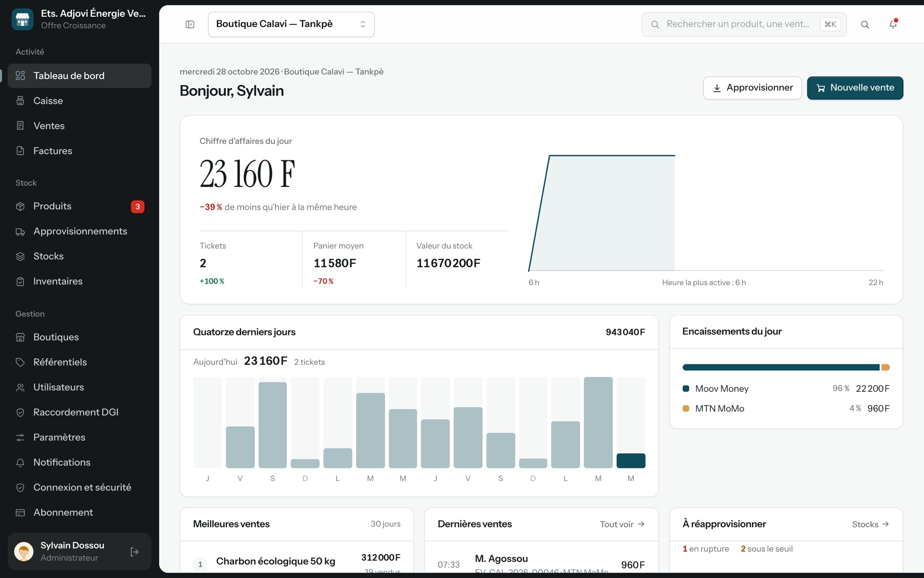Click the Ets. Adjovi Énergie store logo
The width and height of the screenshot is (924, 578).
click(22, 19)
